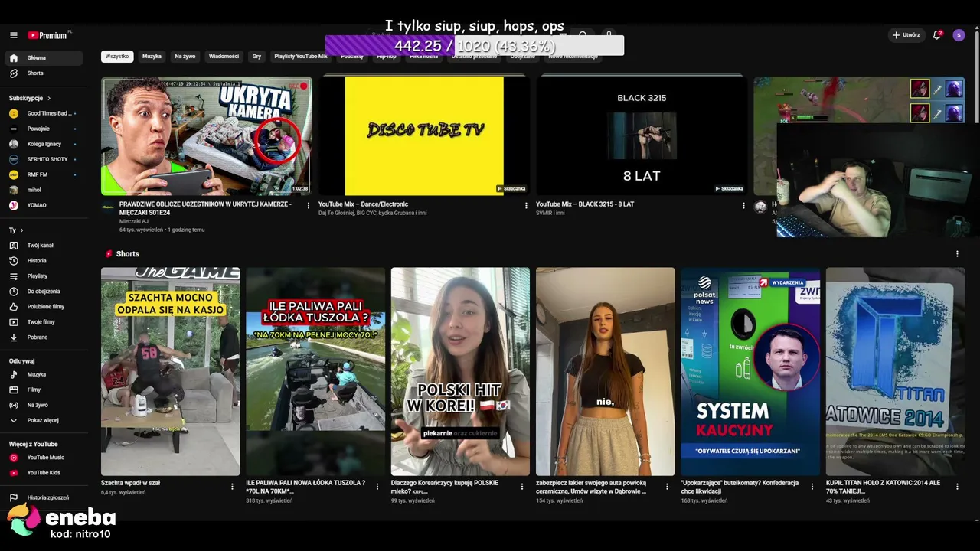Viewport: 980px width, 551px height.
Task: Open the YOMAO channel subscription
Action: tap(44, 205)
